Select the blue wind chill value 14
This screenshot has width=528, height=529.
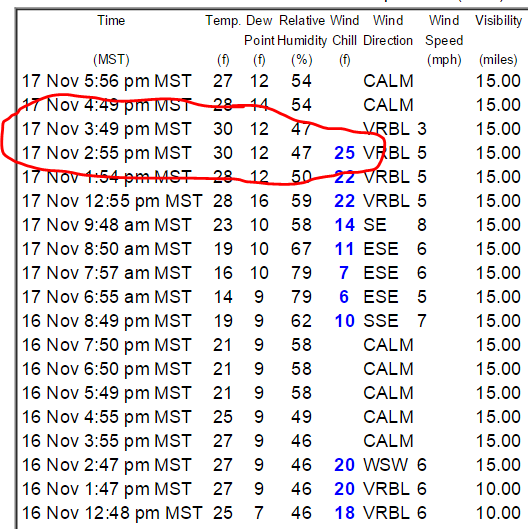[x=344, y=225]
